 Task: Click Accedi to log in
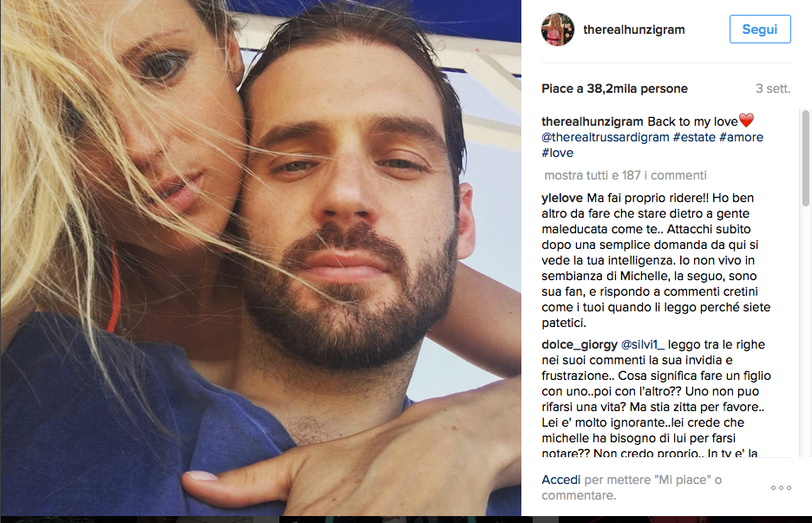(560, 480)
